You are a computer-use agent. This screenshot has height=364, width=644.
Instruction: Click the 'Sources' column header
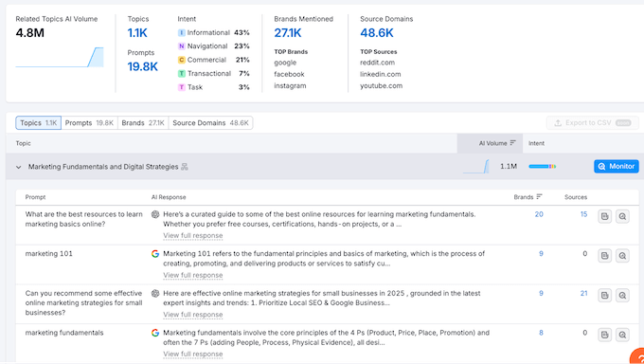point(576,197)
